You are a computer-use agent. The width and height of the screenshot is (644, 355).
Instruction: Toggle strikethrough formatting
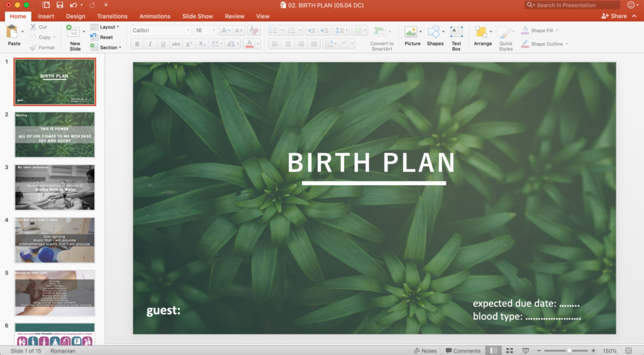[176, 44]
